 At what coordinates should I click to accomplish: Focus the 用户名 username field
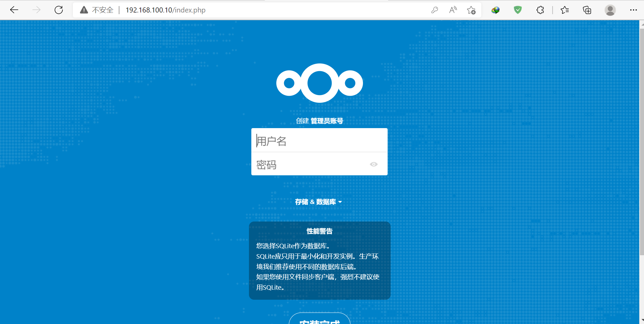319,140
